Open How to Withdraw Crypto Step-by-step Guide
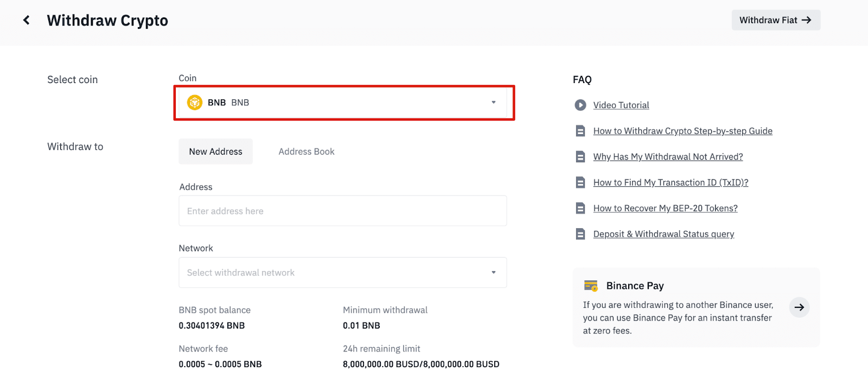The width and height of the screenshot is (868, 391). (x=682, y=131)
